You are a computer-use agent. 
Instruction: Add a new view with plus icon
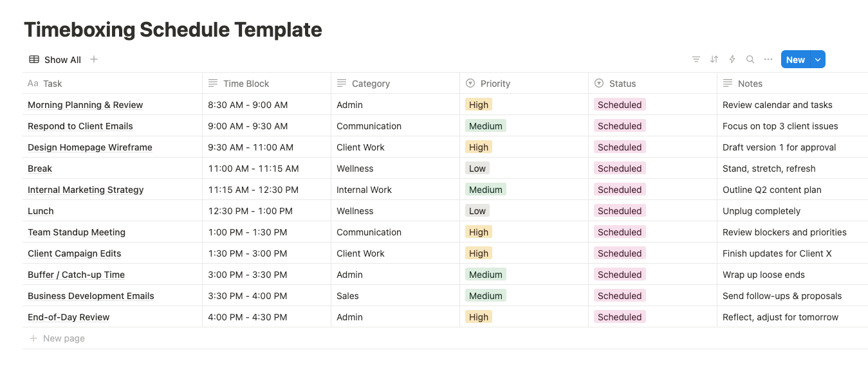(94, 59)
